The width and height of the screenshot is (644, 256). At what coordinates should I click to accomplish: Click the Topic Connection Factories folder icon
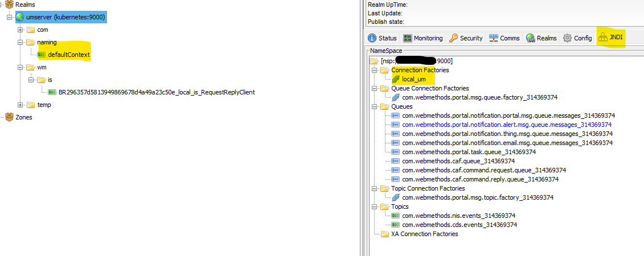pos(385,188)
